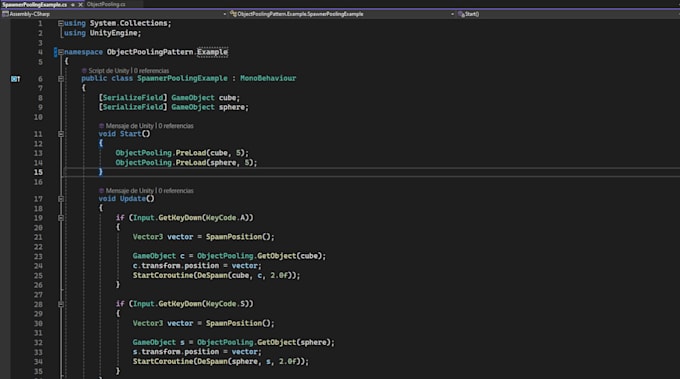Collapse the KeyCode.A if block
Image resolution: width=680 pixels, height=379 pixels.
click(61, 218)
